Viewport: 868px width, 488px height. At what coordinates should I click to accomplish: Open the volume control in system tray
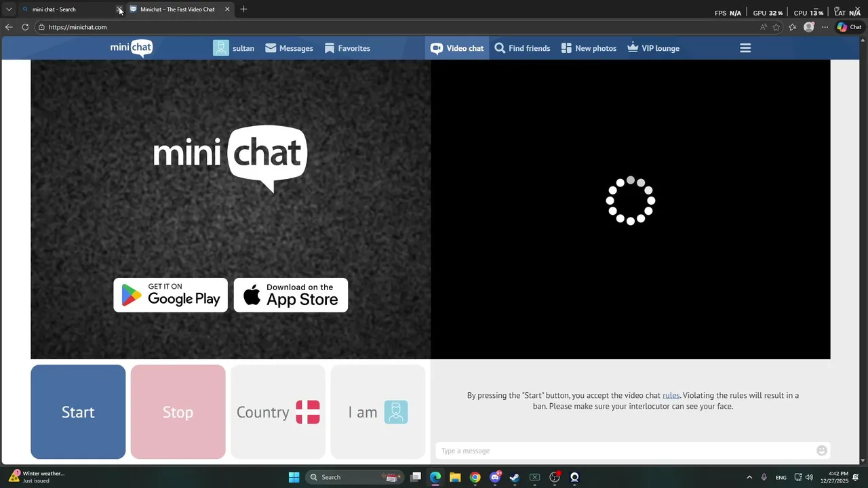(809, 477)
